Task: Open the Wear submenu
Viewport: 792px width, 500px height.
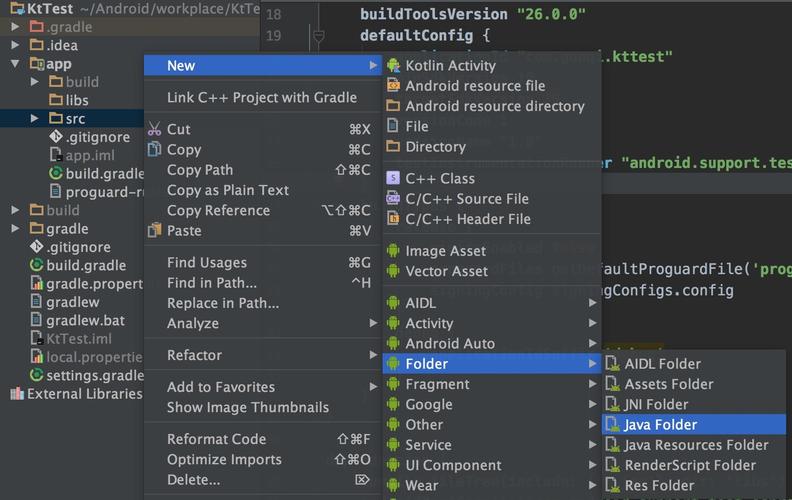Action: pos(492,485)
